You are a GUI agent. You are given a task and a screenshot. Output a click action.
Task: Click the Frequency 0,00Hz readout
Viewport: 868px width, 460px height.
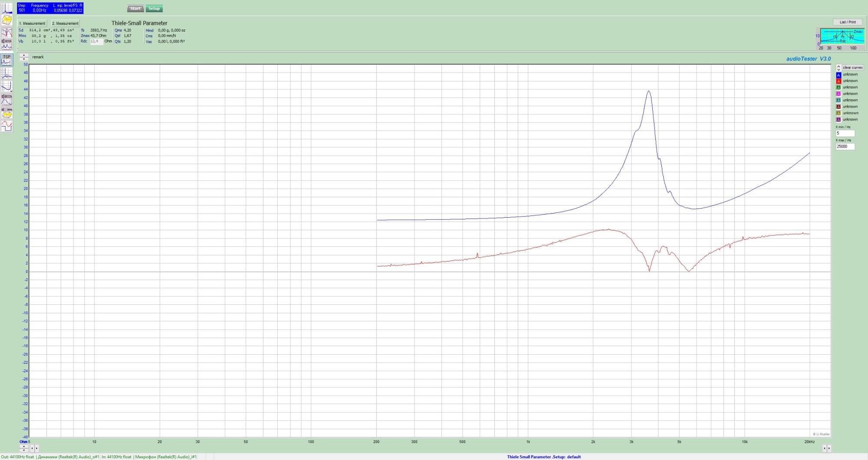pyautogui.click(x=39, y=8)
